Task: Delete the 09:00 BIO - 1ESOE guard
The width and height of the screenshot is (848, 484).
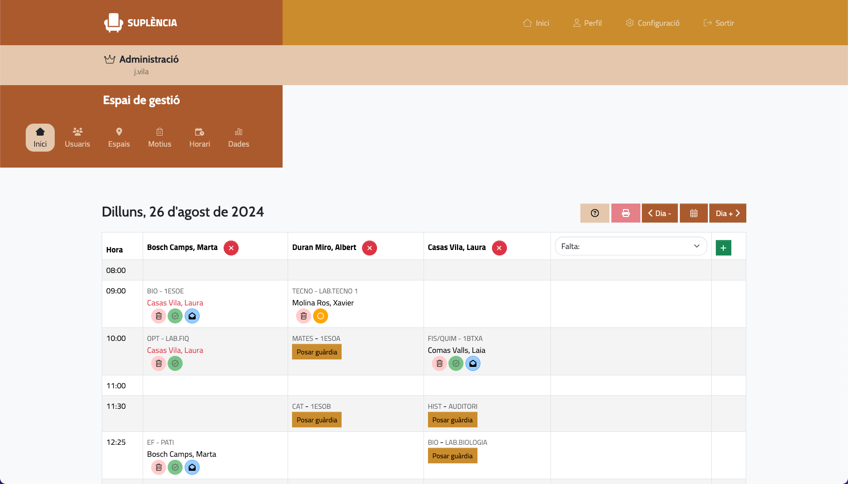Action: point(158,316)
